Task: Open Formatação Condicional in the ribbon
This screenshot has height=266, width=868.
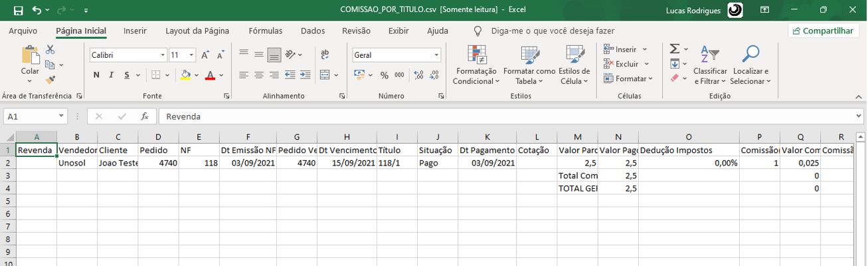Action: pos(476,66)
